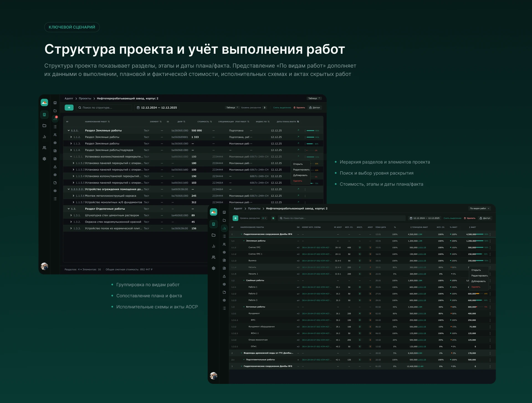Viewport: 532px width, 403px height.
Task: Click user avatar in the work-types window
Action: [x=213, y=376]
